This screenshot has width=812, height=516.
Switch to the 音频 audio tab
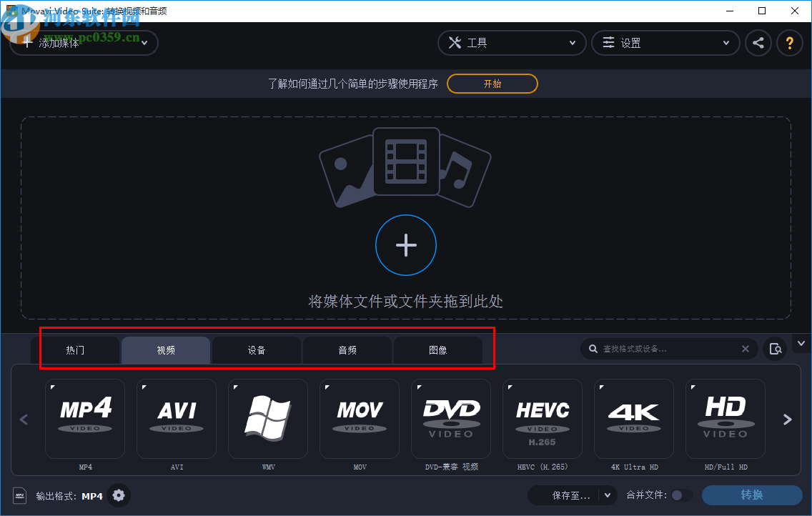[x=347, y=350]
